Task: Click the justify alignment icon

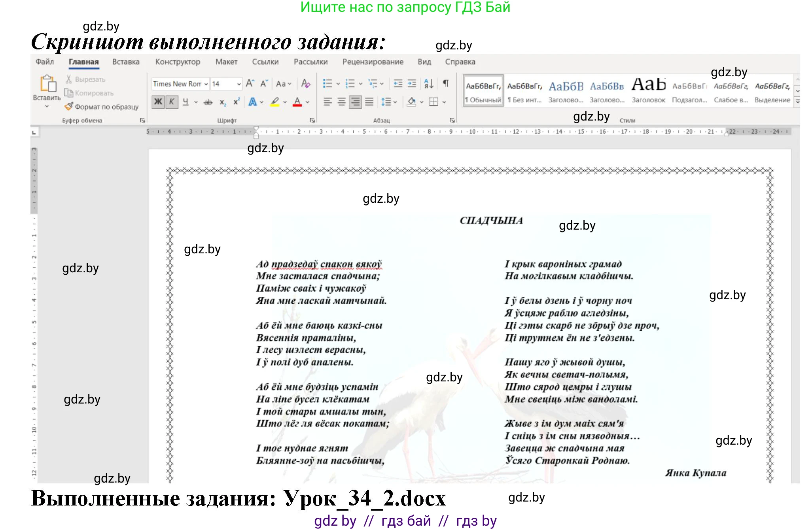Action: [x=369, y=102]
